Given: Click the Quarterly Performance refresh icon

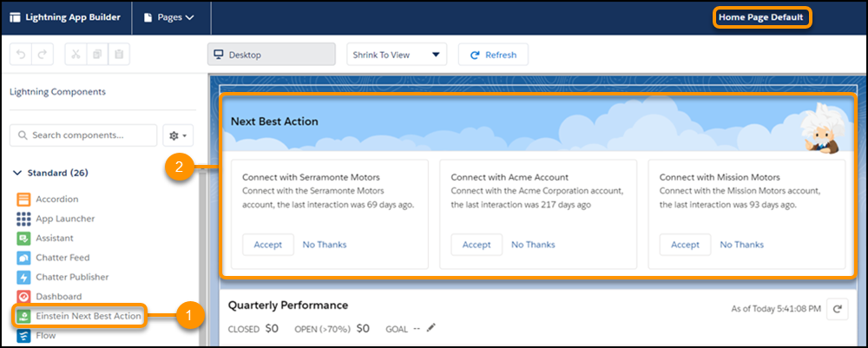Looking at the screenshot, I should [837, 309].
